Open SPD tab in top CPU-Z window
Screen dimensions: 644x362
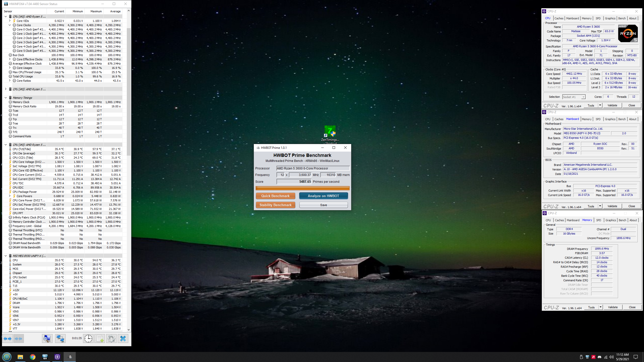tap(598, 18)
